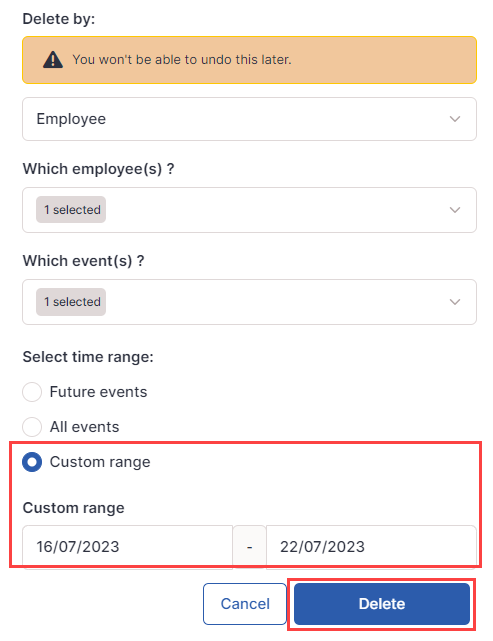
Task: Select the All events radio button
Action: pyautogui.click(x=32, y=427)
